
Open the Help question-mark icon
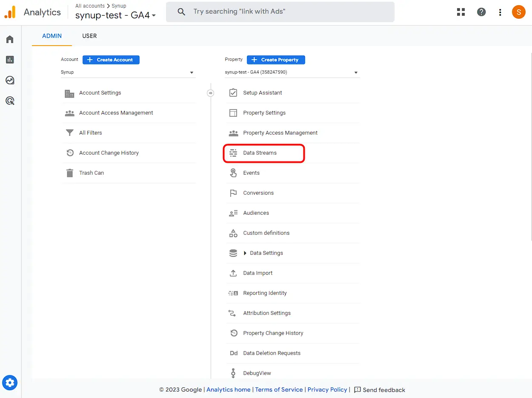481,12
